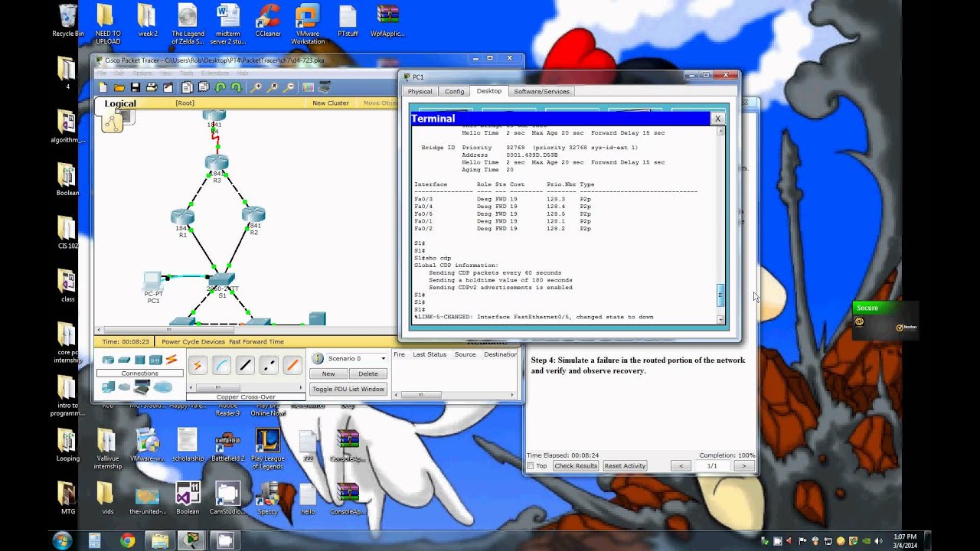Viewport: 980px width, 551px height.
Task: Print using the printer toolbar icon
Action: pos(152,87)
